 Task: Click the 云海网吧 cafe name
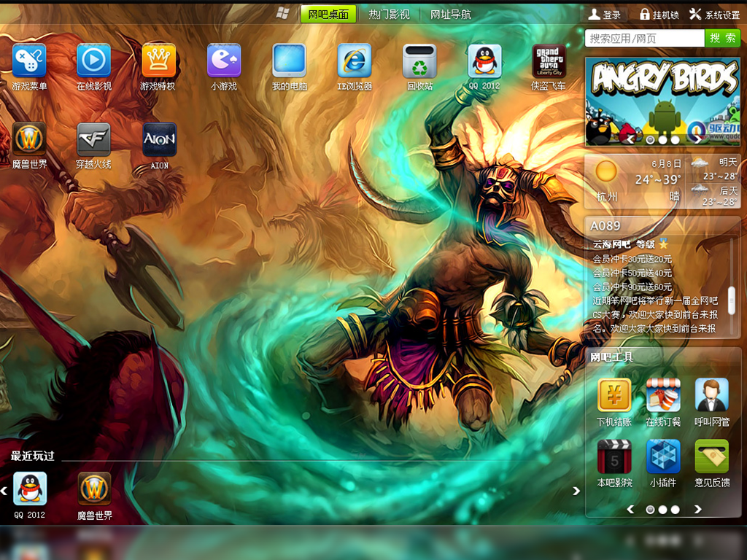tap(611, 244)
